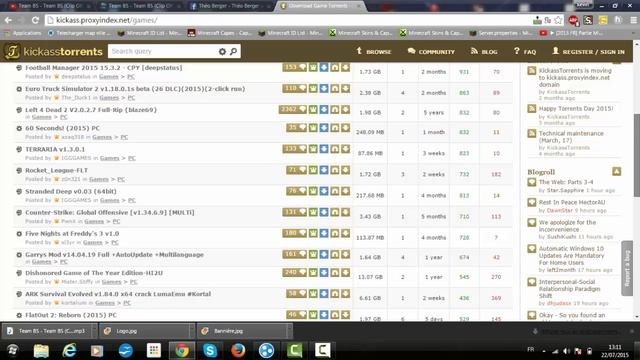Image resolution: width=640 pixels, height=360 pixels.
Task: Click the address bar URL
Action: click(107, 20)
